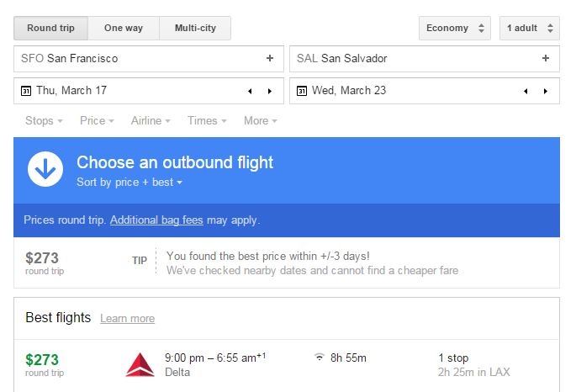Click the Learn more link
This screenshot has height=392, width=576.
[x=127, y=319]
